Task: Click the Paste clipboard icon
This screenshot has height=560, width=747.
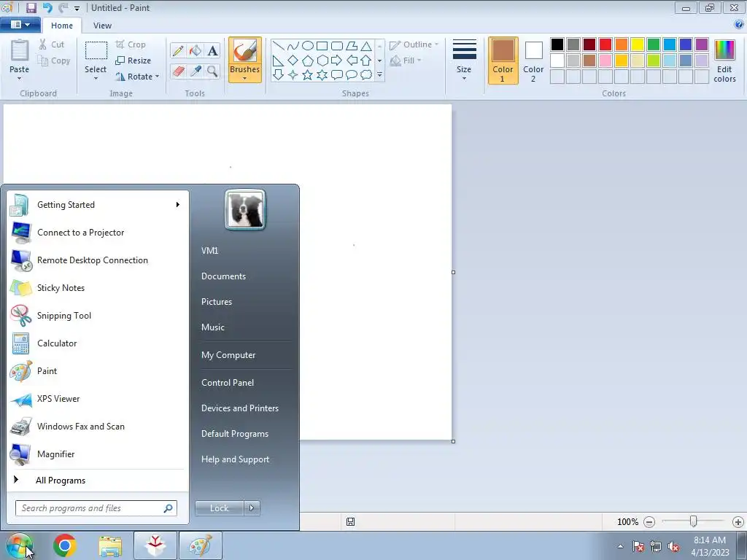Action: [20, 51]
